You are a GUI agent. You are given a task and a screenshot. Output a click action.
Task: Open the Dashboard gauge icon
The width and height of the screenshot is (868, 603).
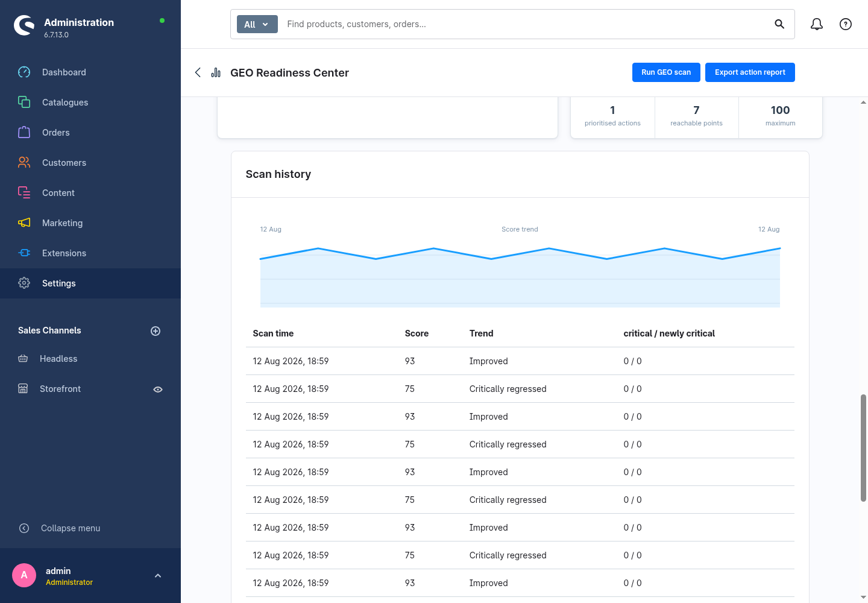pyautogui.click(x=24, y=72)
